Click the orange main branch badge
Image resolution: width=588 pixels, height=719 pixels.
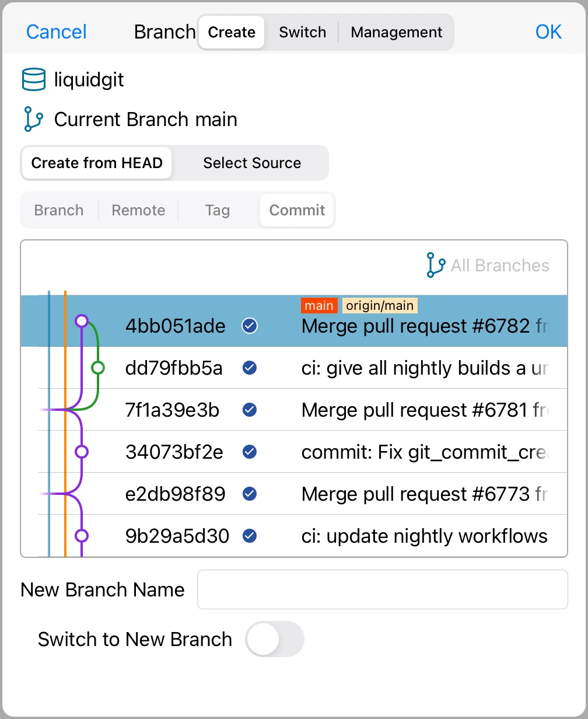319,305
